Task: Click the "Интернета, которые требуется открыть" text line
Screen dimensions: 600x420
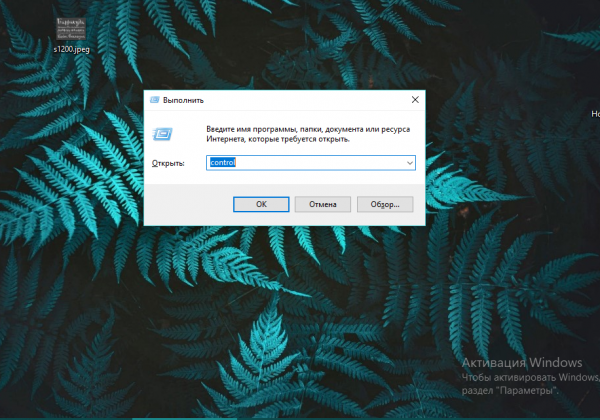Action: pos(278,139)
